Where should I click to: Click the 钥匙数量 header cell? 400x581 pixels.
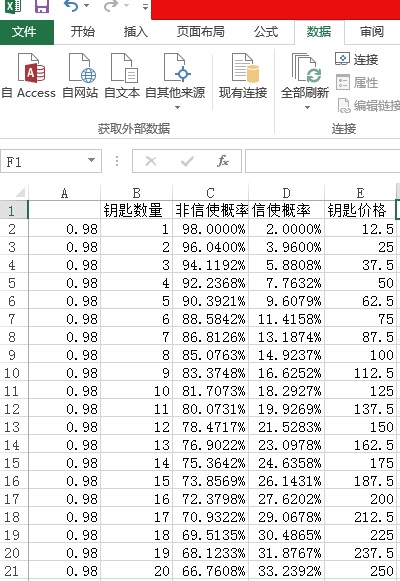(136, 210)
